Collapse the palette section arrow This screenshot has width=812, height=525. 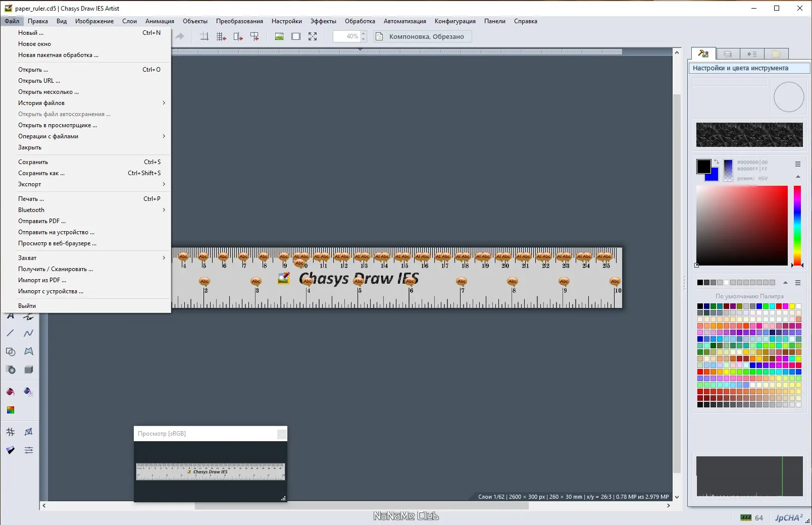[x=785, y=283]
